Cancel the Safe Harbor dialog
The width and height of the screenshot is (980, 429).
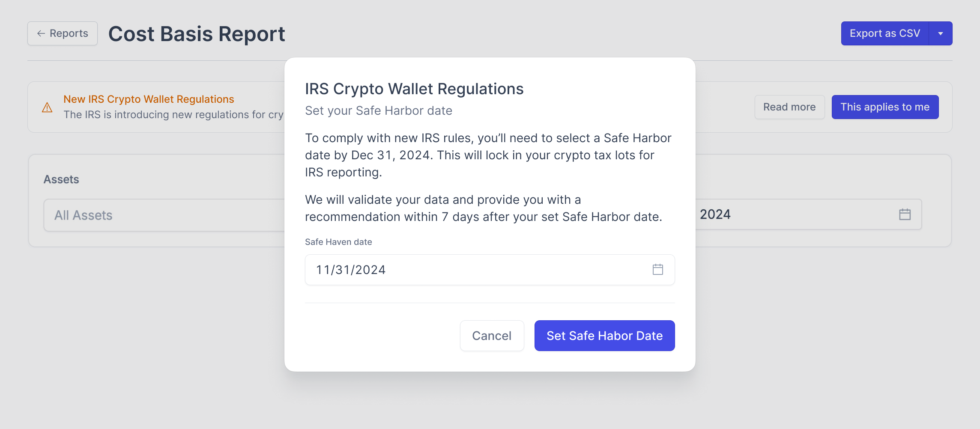click(x=492, y=336)
